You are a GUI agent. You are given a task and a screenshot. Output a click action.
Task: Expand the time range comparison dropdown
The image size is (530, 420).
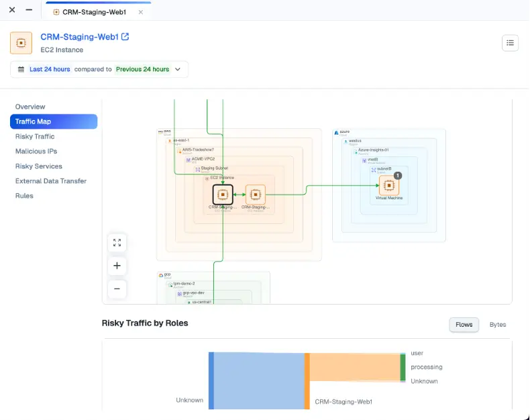(x=178, y=69)
